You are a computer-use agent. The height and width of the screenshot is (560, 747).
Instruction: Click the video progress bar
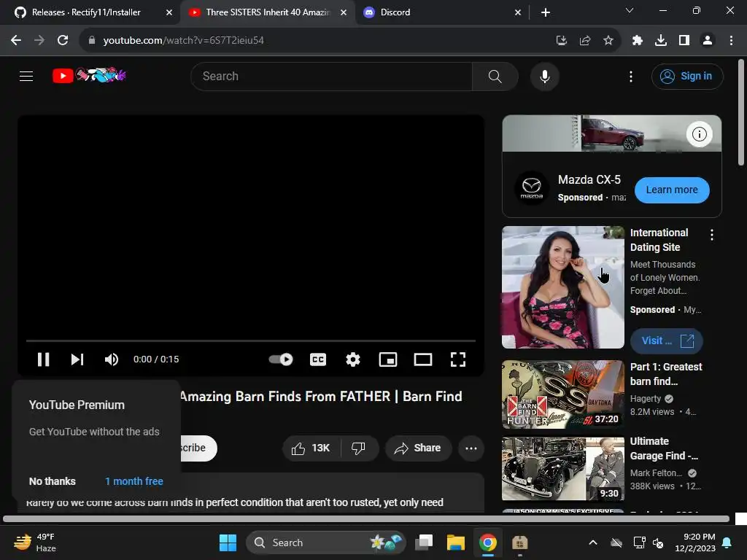(251, 341)
